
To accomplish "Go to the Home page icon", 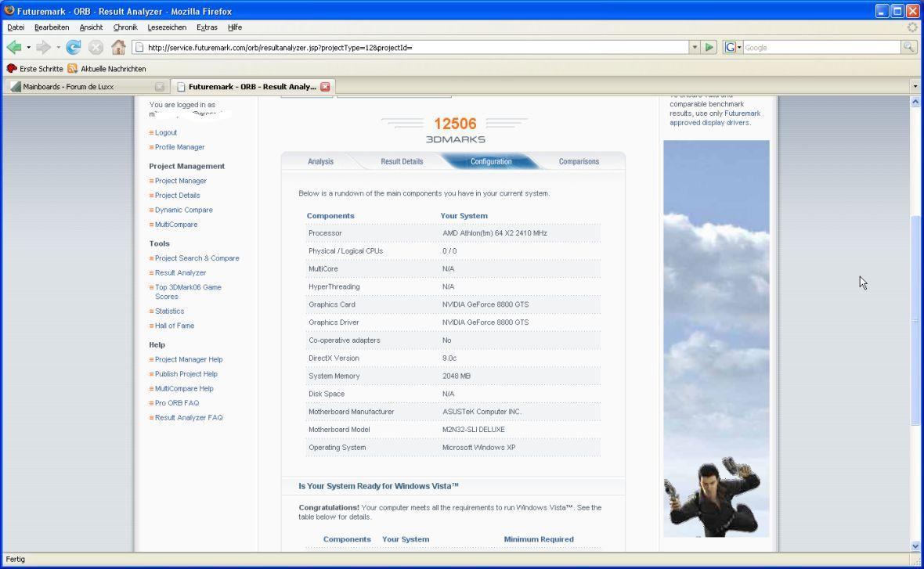I will [x=118, y=47].
